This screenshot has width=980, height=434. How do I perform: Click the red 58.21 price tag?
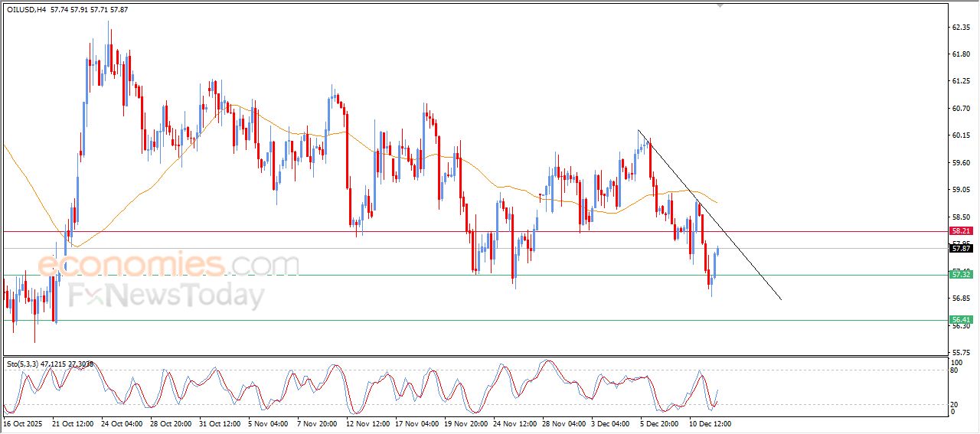(x=961, y=230)
